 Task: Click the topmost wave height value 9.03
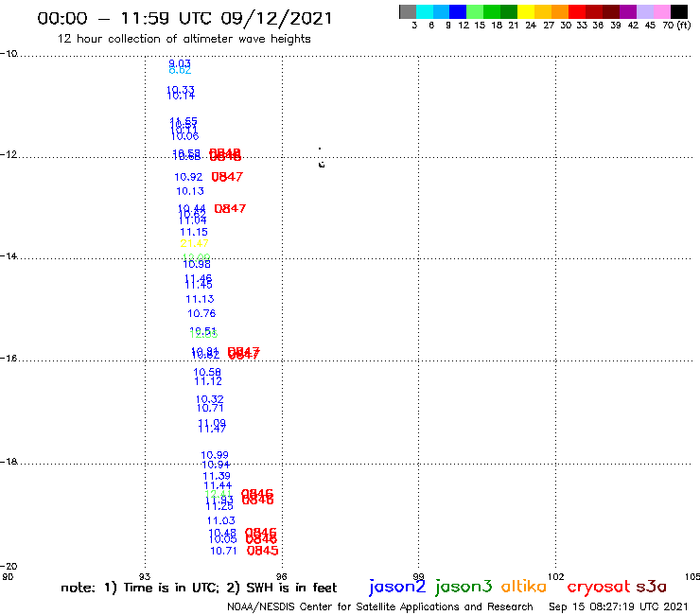tap(180, 63)
